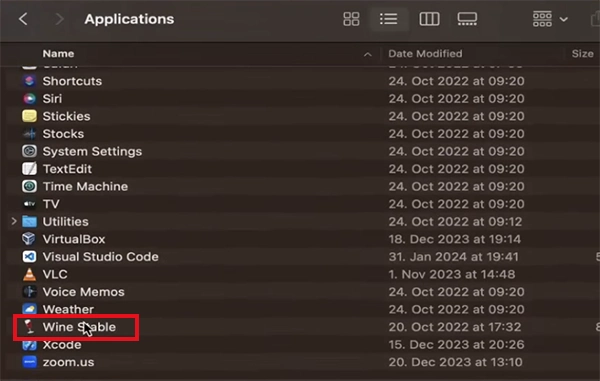Sort by the Date Modified column header
Image resolution: width=600 pixels, height=381 pixels.
click(x=425, y=54)
